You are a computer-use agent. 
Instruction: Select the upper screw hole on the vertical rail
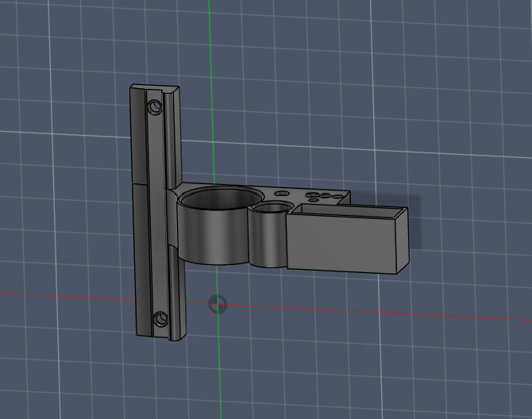coord(155,107)
